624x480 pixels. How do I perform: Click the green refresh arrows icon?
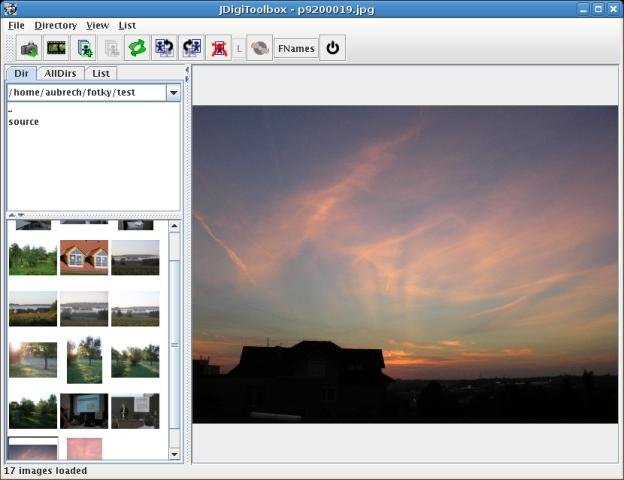(137, 48)
